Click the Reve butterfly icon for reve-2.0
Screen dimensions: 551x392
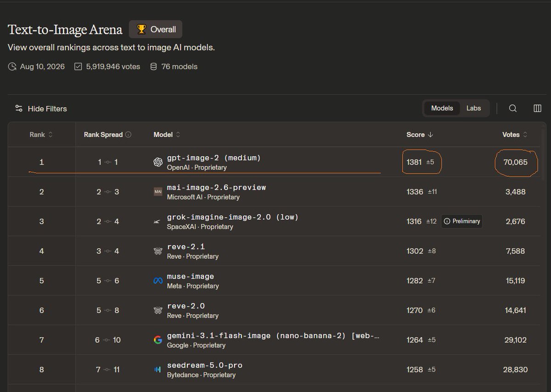click(158, 310)
